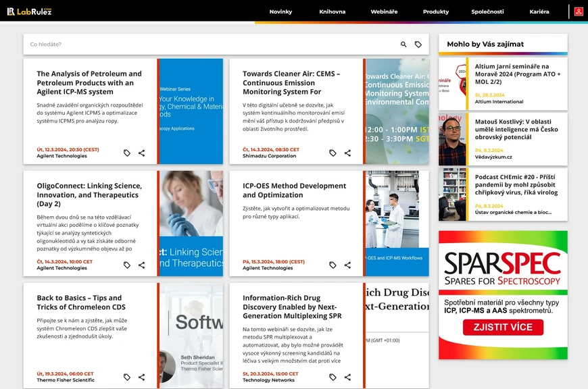Open Podcast CHEmic #20 article
Screen dimensions: 588x389
(x=516, y=185)
